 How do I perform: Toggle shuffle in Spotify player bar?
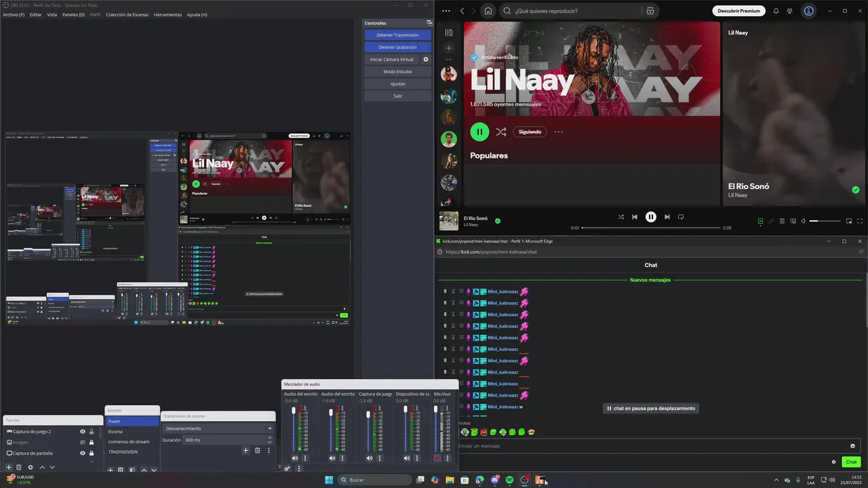coord(620,217)
